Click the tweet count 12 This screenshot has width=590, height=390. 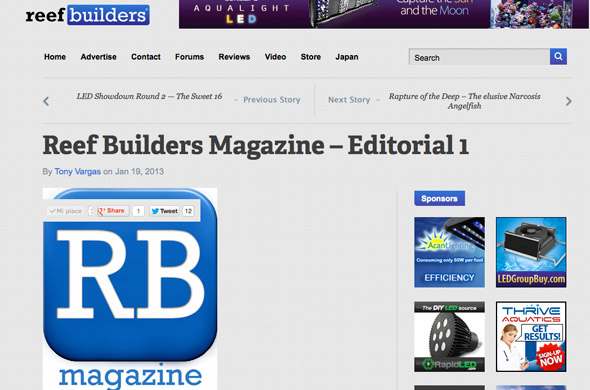(188, 211)
